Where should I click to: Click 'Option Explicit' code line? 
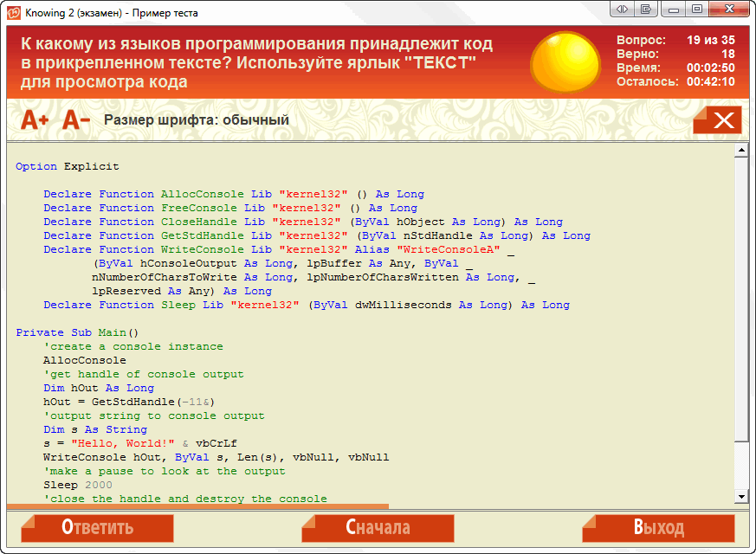pyautogui.click(x=67, y=166)
